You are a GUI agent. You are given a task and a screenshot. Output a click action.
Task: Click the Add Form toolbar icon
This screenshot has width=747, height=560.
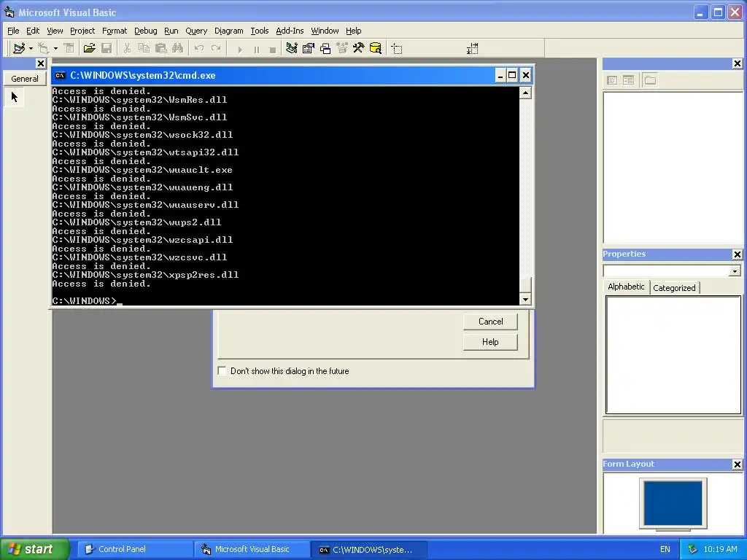click(43, 48)
